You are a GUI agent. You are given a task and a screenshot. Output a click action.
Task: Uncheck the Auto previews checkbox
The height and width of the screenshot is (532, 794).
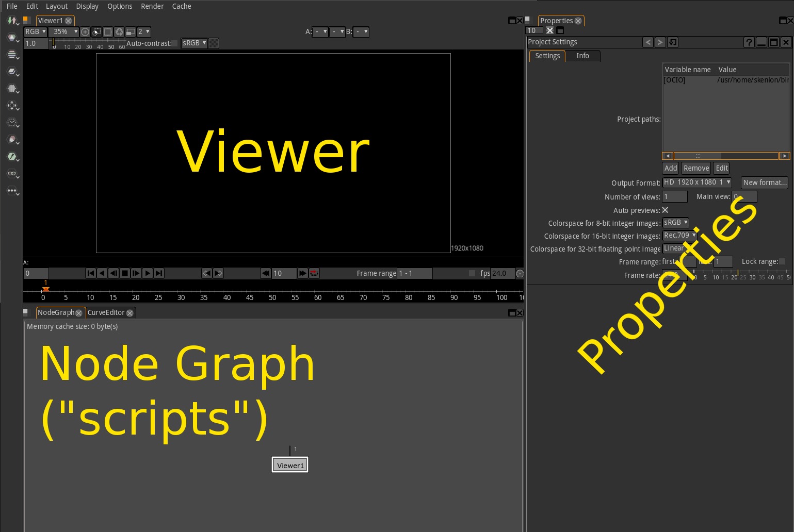(665, 210)
